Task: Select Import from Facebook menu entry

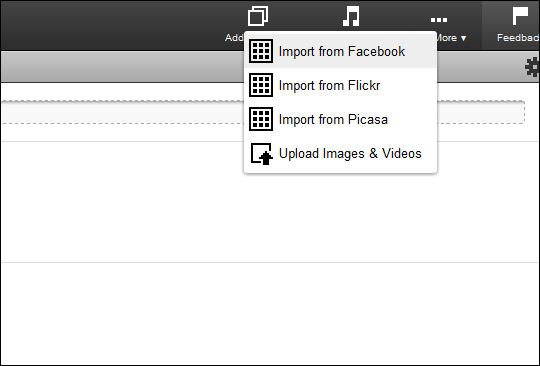Action: point(340,51)
